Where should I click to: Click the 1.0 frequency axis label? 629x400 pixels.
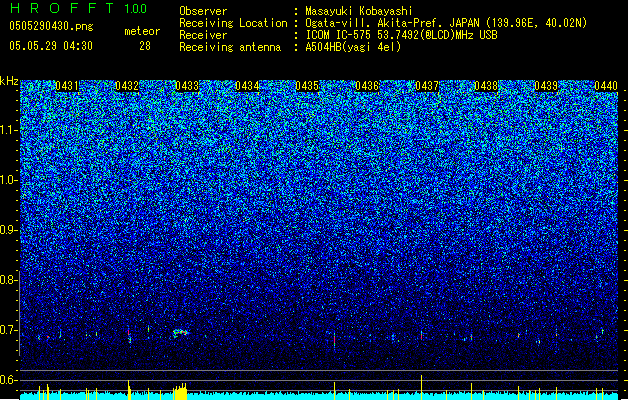tap(8, 180)
